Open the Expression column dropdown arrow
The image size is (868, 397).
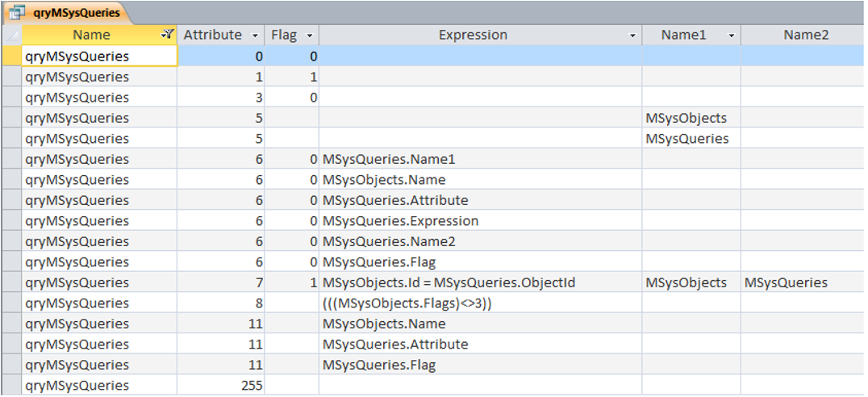pyautogui.click(x=632, y=36)
